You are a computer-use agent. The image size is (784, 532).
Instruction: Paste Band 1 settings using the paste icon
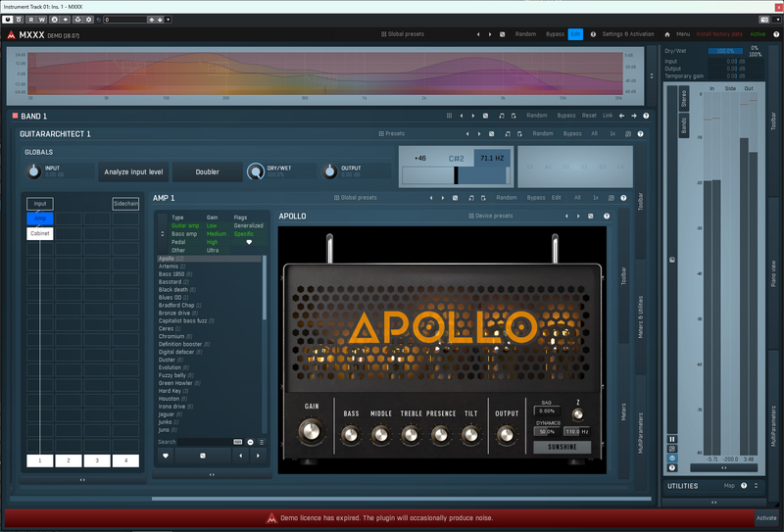(x=514, y=116)
